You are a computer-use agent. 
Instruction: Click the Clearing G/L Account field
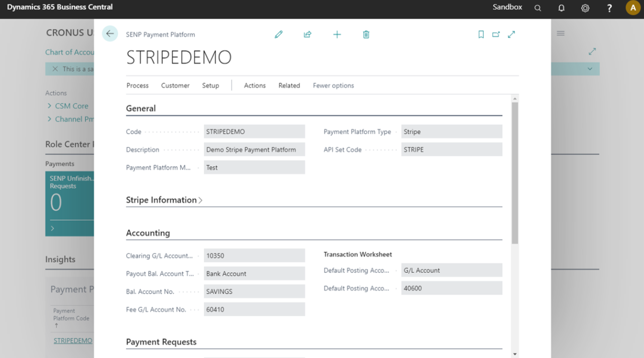tap(254, 256)
